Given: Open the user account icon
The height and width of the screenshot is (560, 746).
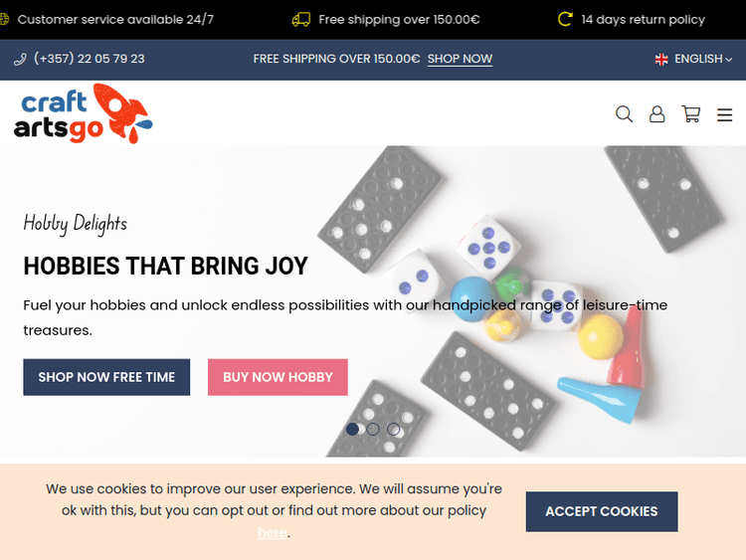Looking at the screenshot, I should tap(657, 114).
